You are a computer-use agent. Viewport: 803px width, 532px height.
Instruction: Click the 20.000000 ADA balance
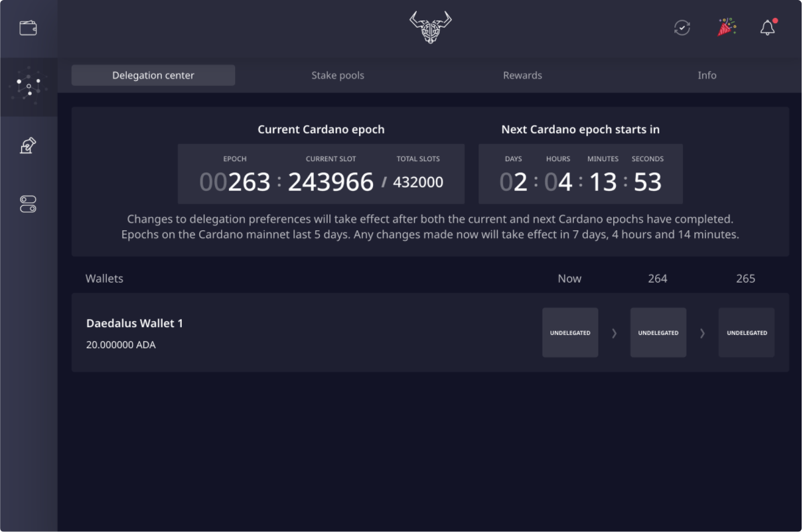121,345
